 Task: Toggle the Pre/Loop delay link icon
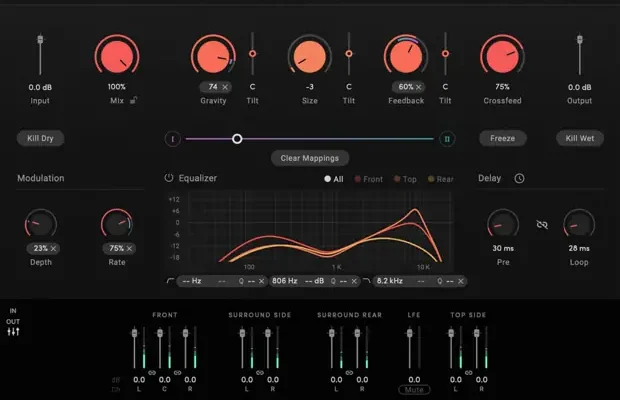[x=542, y=226]
